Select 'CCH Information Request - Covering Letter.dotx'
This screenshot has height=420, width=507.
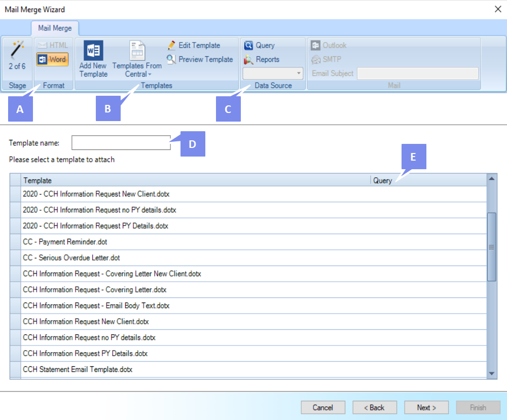254,289
